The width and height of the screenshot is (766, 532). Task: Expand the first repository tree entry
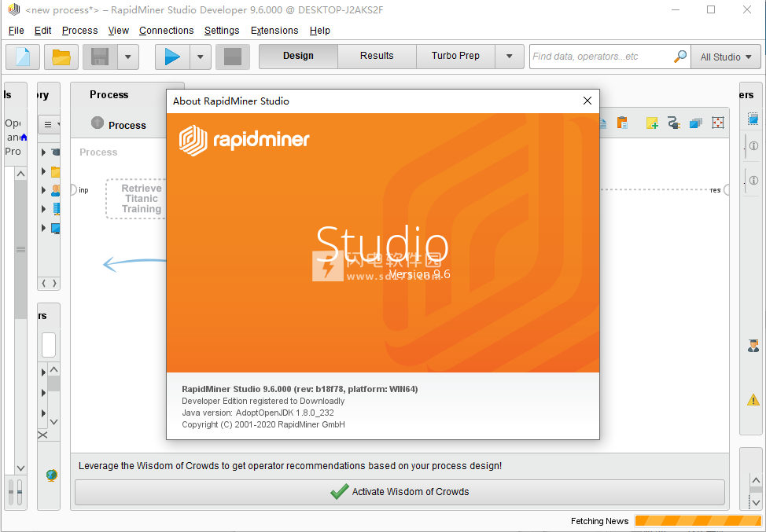43,152
